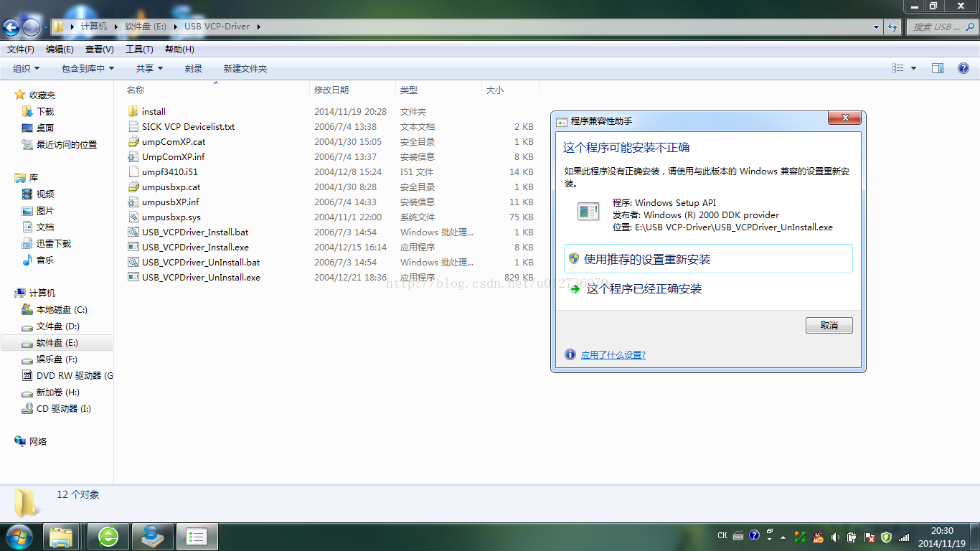
Task: Click 使用推荐的设置重新安装 option
Action: pyautogui.click(x=708, y=259)
